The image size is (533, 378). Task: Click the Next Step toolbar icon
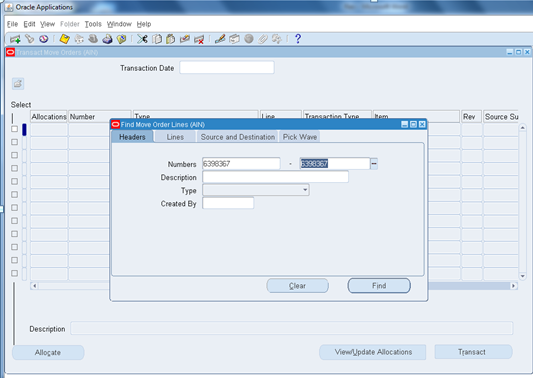click(x=79, y=39)
